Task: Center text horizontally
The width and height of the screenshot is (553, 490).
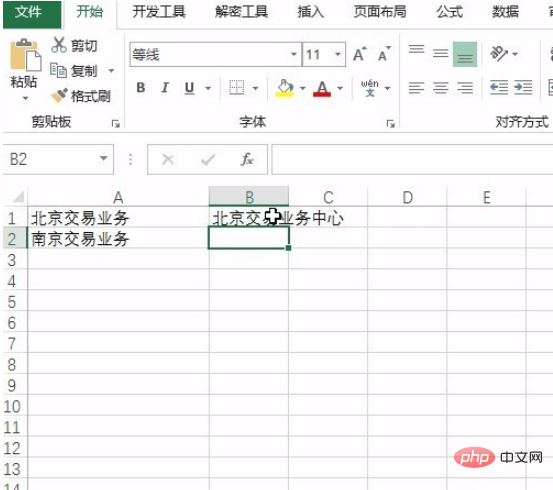Action: [441, 87]
